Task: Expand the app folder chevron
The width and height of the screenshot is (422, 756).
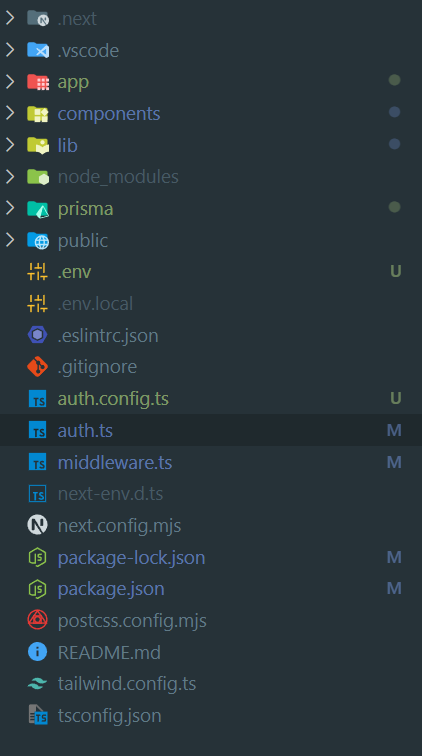Action: [x=10, y=81]
